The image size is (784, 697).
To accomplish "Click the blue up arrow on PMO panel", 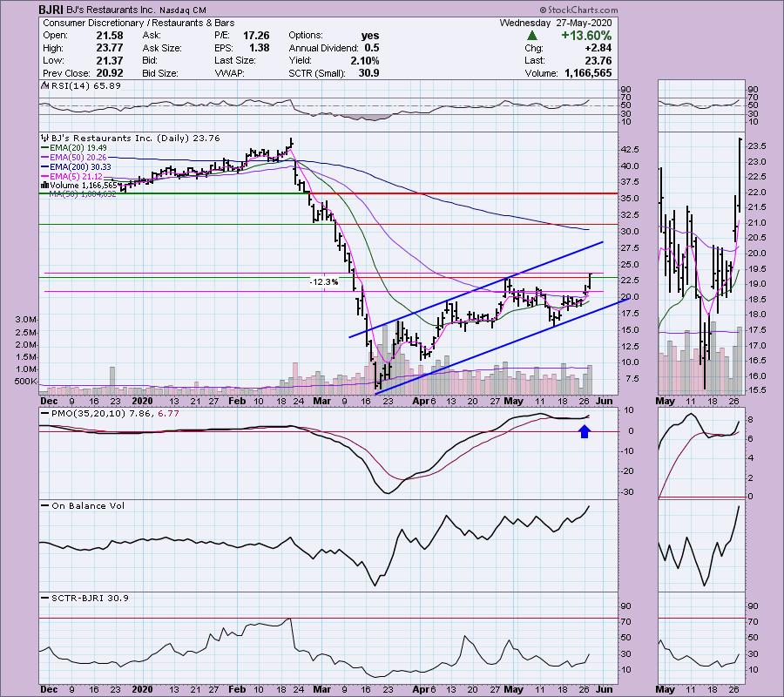I will 584,431.
